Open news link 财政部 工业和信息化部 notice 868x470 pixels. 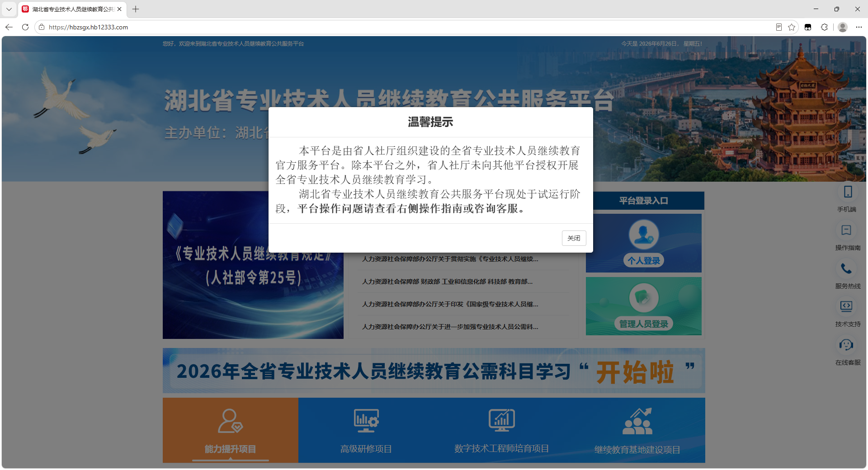448,282
